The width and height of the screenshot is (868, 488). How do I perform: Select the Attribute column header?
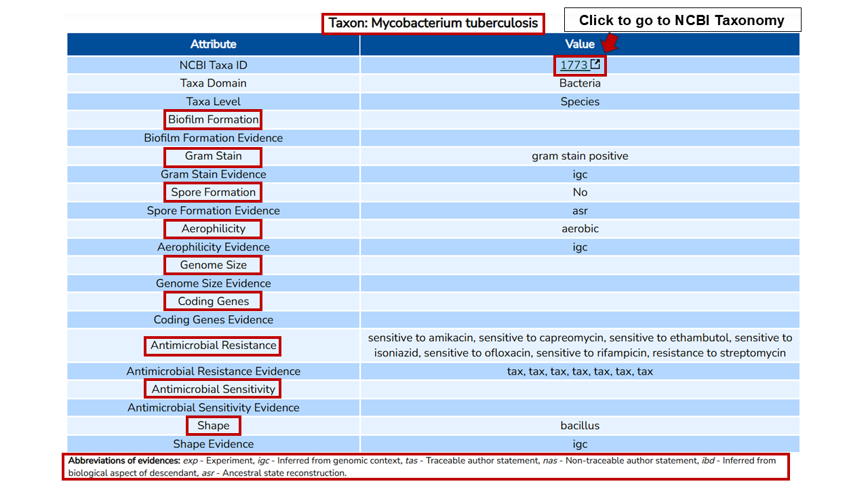pyautogui.click(x=214, y=44)
